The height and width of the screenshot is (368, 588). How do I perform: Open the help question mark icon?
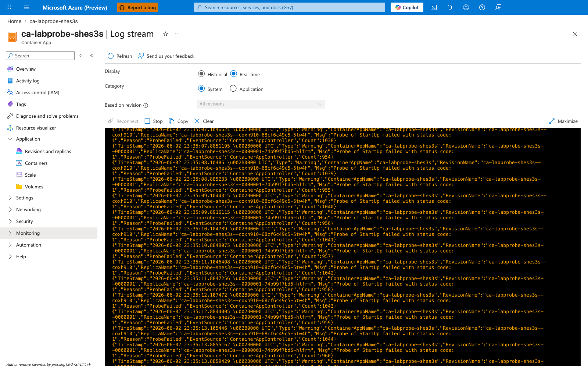click(482, 7)
